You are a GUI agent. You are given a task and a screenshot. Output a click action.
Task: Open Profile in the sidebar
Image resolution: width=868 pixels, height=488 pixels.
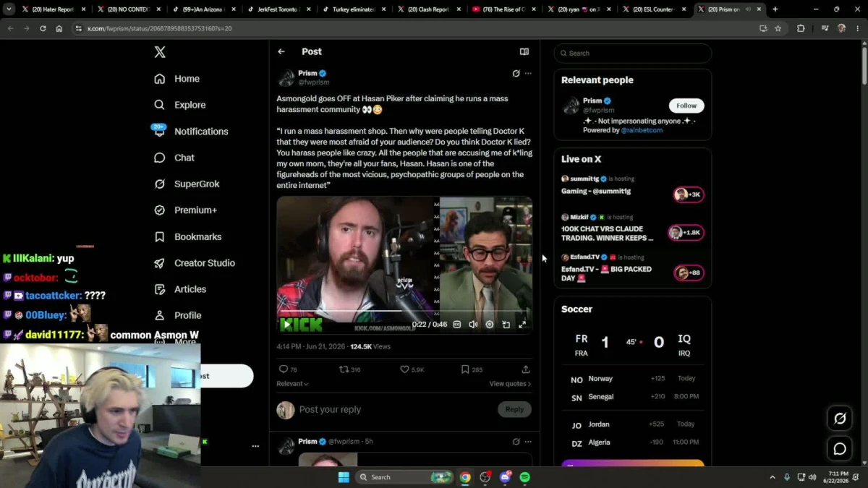pyautogui.click(x=177, y=315)
